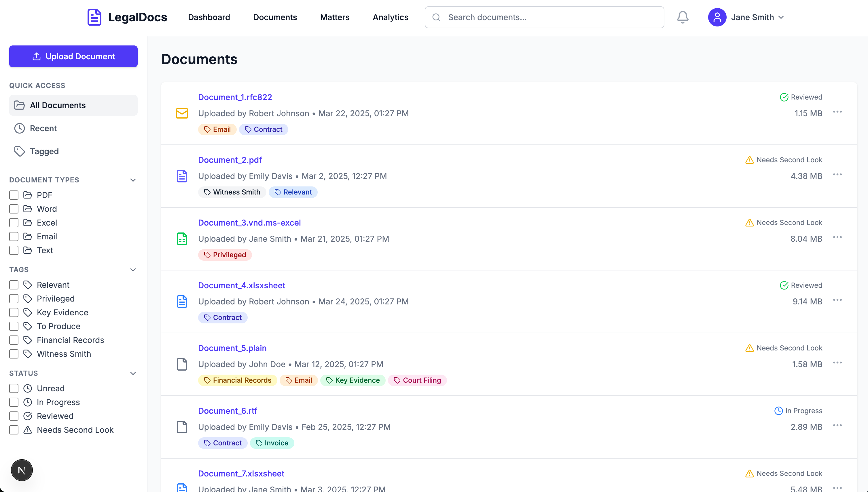Click the Invoice tag on Document_6
868x492 pixels.
tap(272, 443)
